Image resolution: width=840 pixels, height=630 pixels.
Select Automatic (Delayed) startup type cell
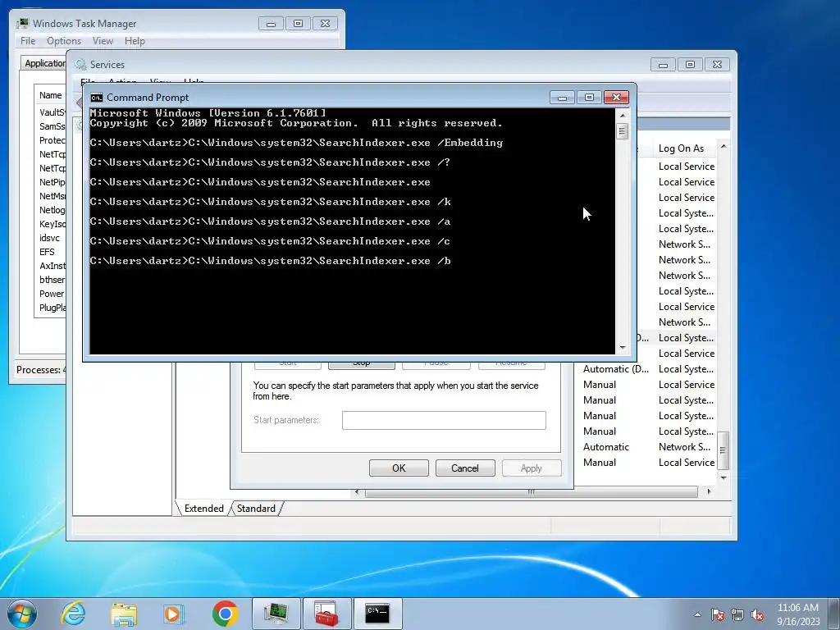[x=615, y=369]
